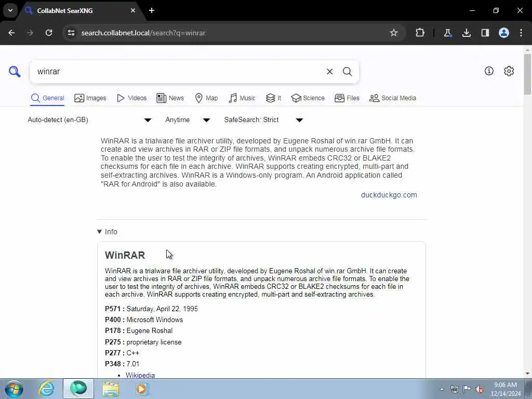The width and height of the screenshot is (532, 399).
Task: Go forward in browser history
Action: [30, 33]
